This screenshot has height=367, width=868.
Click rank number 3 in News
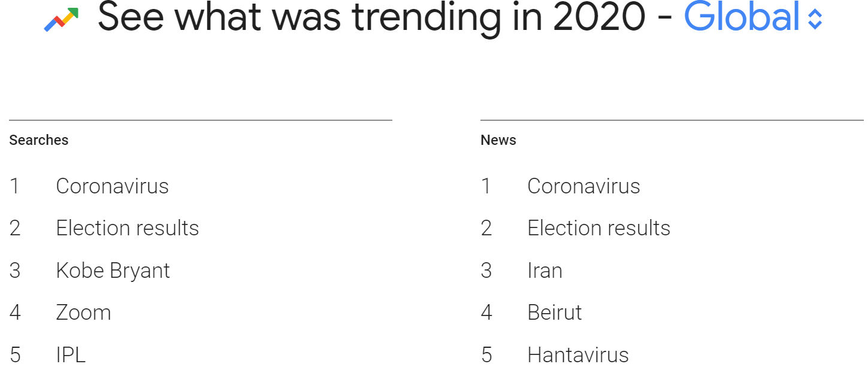pos(486,271)
